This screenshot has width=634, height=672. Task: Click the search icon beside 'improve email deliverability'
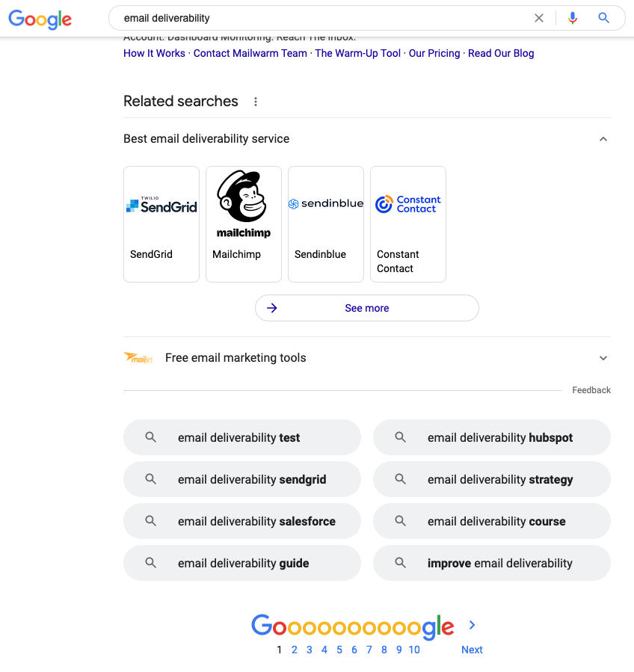pos(401,563)
